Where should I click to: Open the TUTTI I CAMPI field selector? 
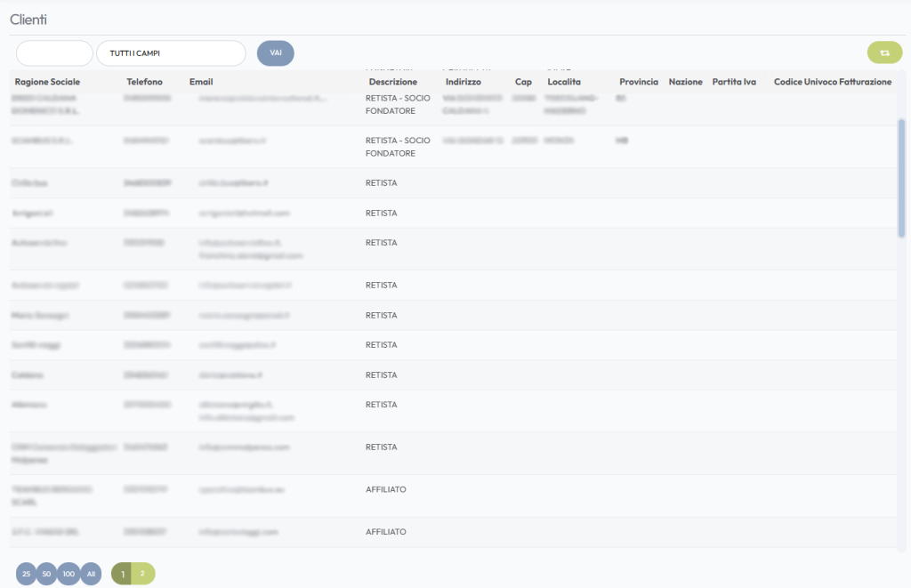pyautogui.click(x=171, y=53)
